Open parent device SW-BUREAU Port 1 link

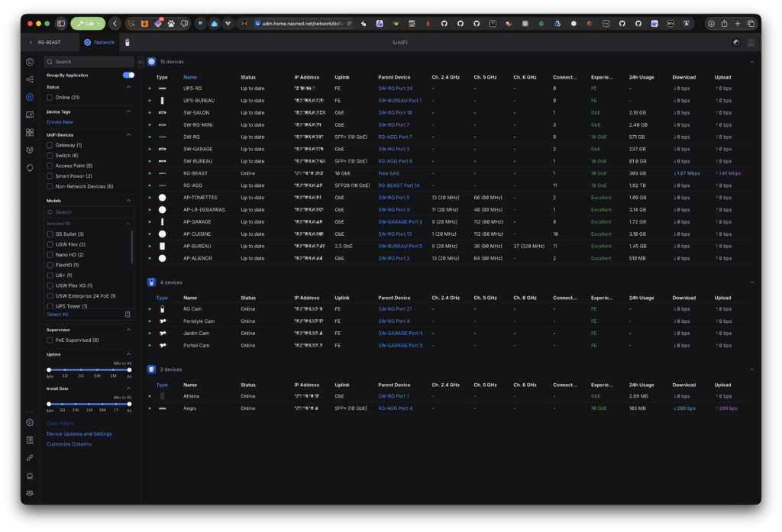pyautogui.click(x=399, y=101)
